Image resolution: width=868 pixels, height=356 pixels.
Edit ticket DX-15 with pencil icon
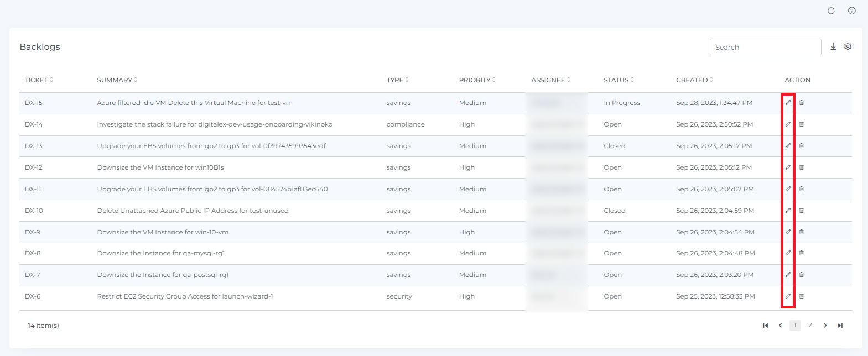(x=788, y=103)
